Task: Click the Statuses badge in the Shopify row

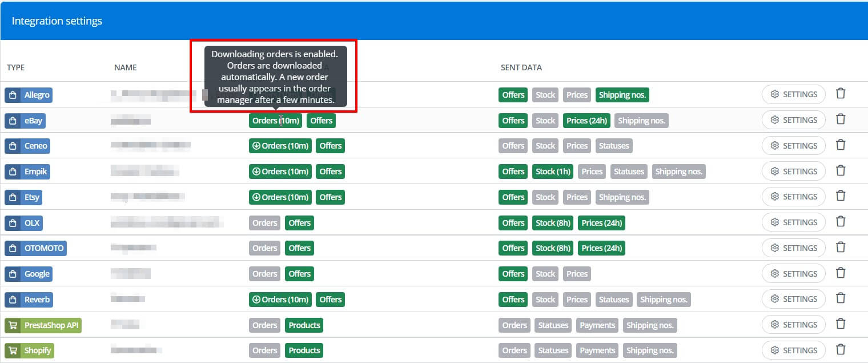Action: (x=553, y=350)
